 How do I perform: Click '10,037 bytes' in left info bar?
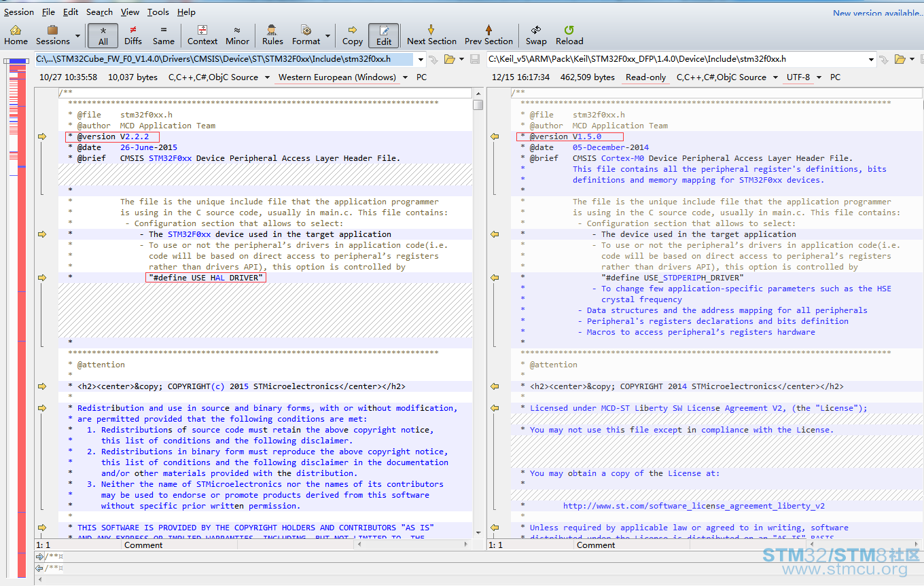pos(132,77)
